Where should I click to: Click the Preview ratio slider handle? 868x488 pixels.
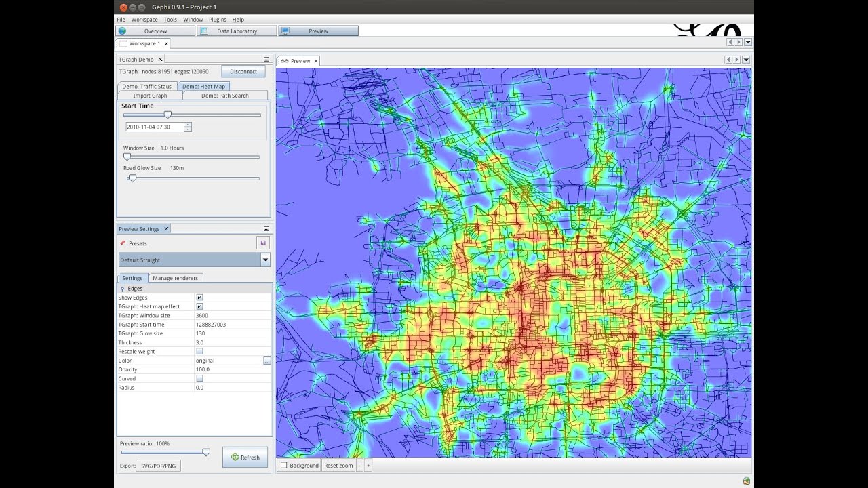(x=206, y=452)
